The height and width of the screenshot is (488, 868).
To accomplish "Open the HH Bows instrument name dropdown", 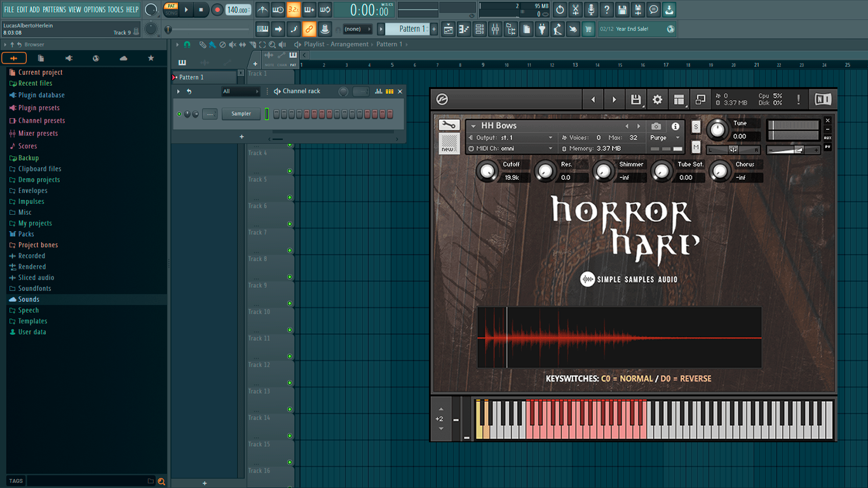I will click(x=473, y=126).
